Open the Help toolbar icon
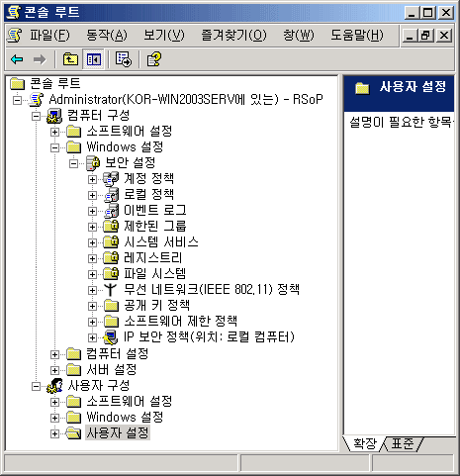The width and height of the screenshot is (460, 476). (154, 59)
